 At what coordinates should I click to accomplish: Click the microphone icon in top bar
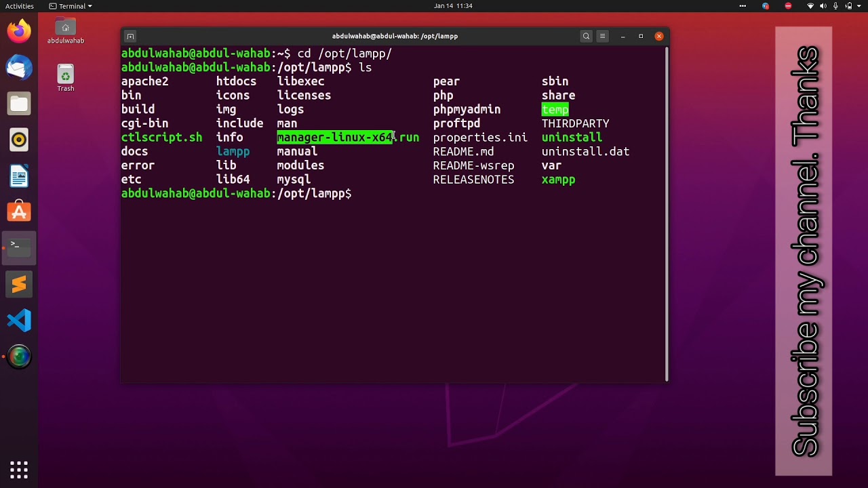[x=836, y=6]
